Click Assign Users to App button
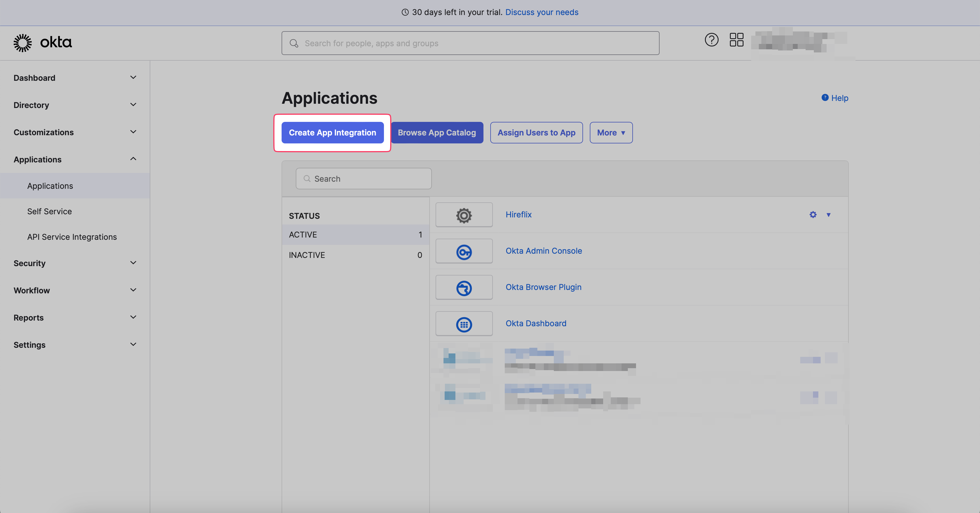980x513 pixels. pos(537,133)
